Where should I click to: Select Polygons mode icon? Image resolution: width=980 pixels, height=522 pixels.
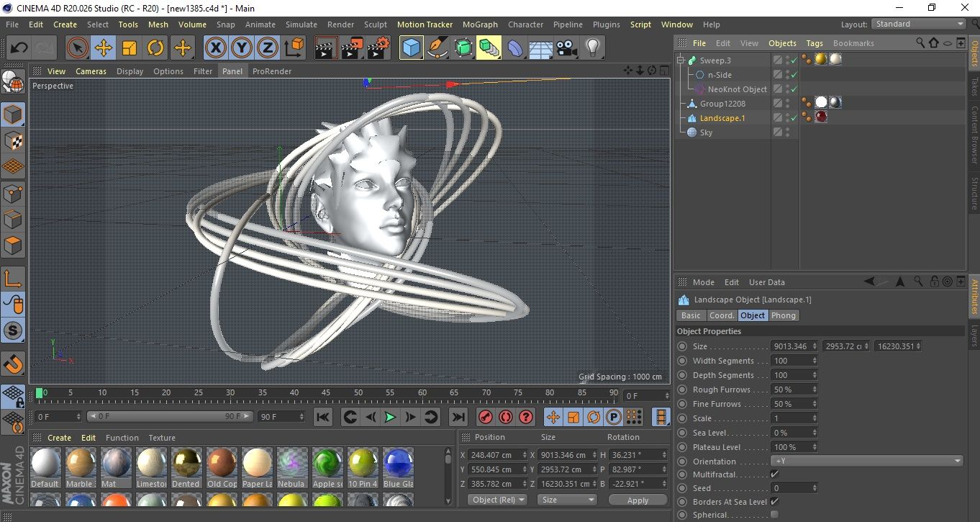coord(13,245)
